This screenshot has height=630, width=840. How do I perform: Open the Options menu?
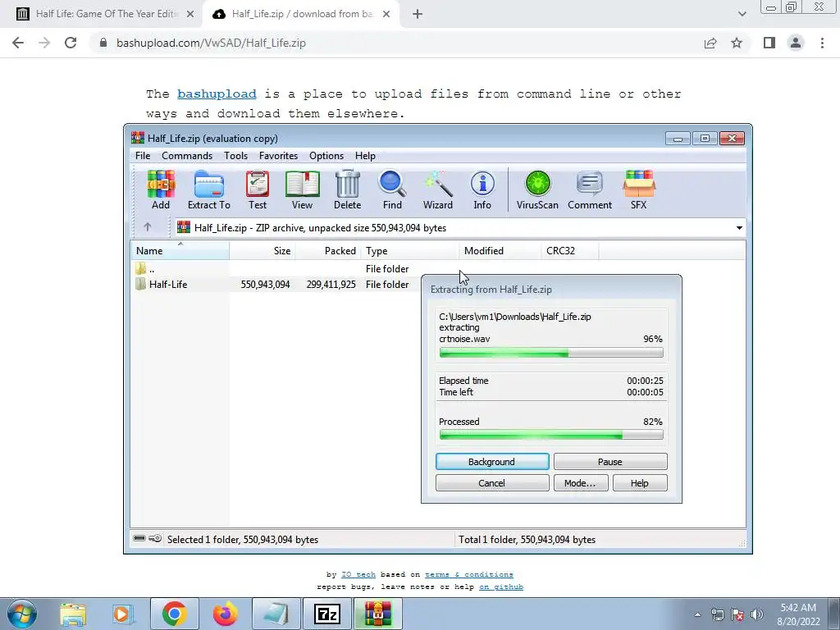click(326, 155)
